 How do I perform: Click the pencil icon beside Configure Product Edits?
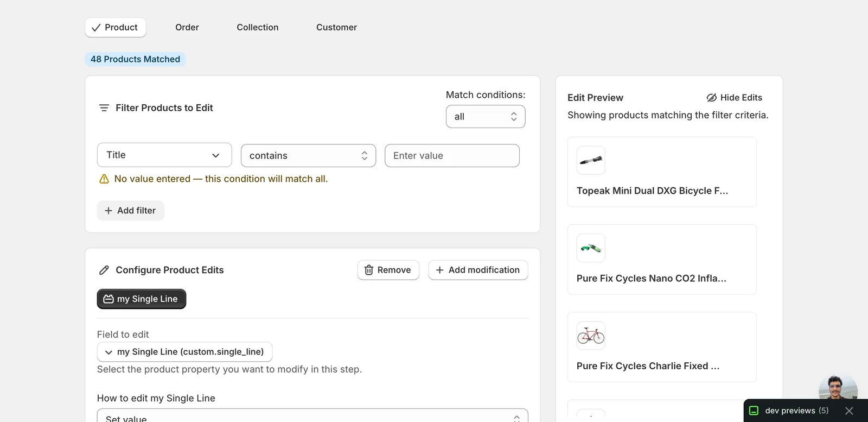click(x=104, y=270)
